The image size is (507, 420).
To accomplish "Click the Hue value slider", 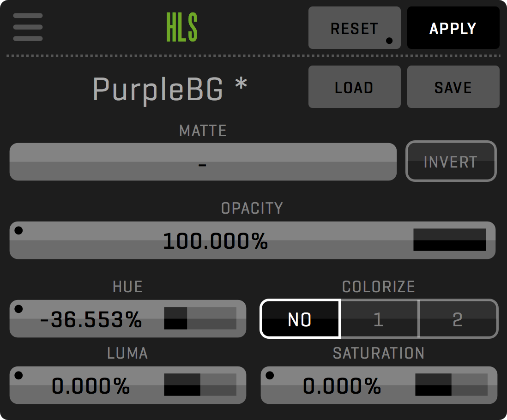I will [x=91, y=319].
